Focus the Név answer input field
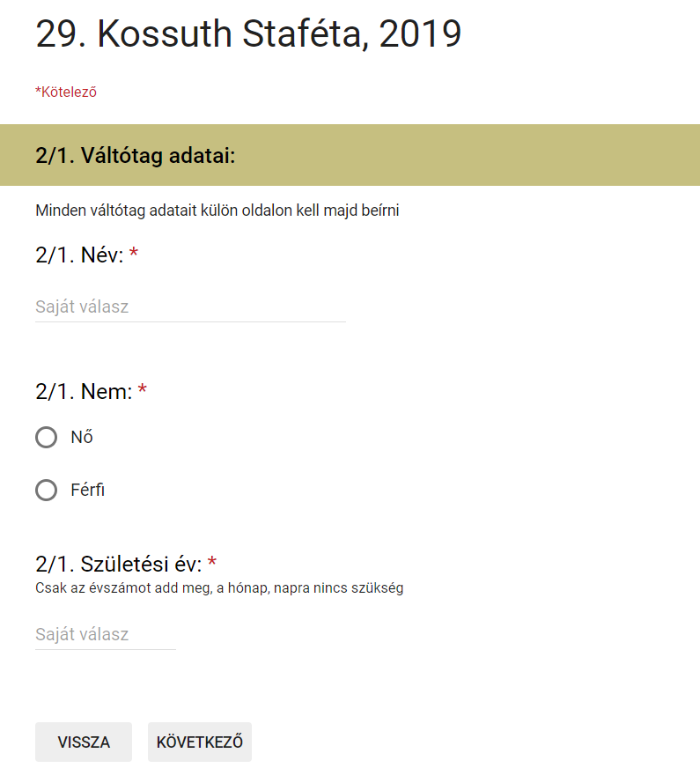Viewport: 700px width, 768px height. pyautogui.click(x=190, y=307)
